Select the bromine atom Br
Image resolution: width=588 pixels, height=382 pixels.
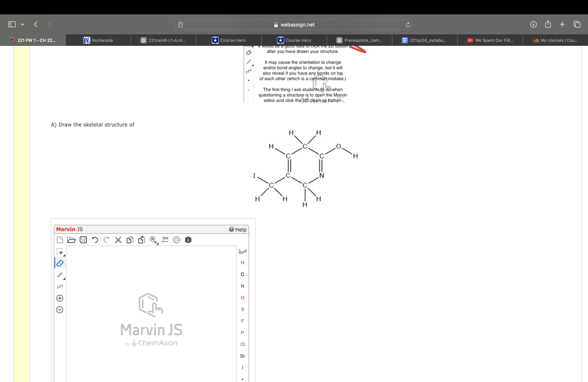click(x=243, y=356)
